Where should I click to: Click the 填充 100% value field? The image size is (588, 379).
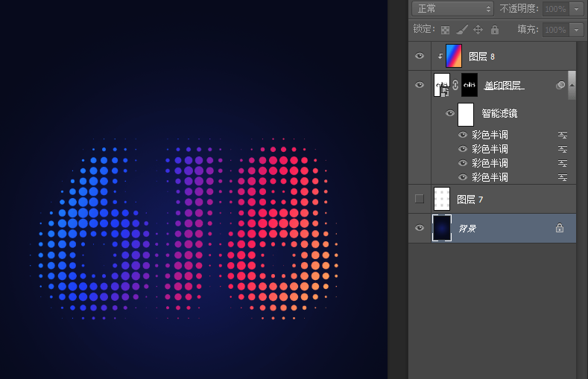click(x=555, y=30)
